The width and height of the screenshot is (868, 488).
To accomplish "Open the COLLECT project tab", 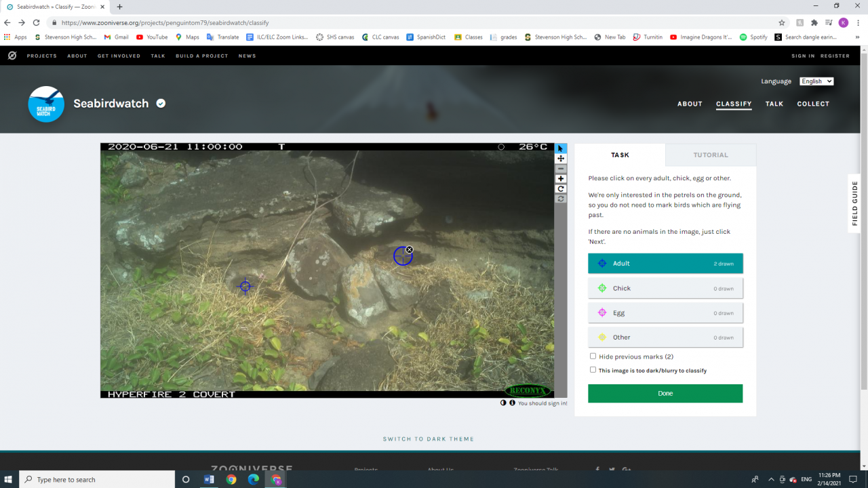I will [x=813, y=104].
